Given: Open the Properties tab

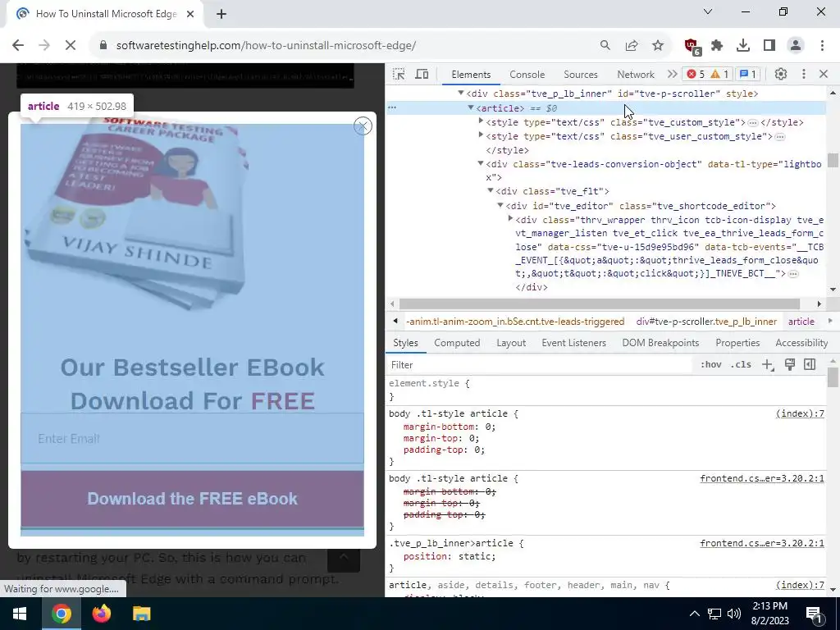Looking at the screenshot, I should tap(737, 343).
